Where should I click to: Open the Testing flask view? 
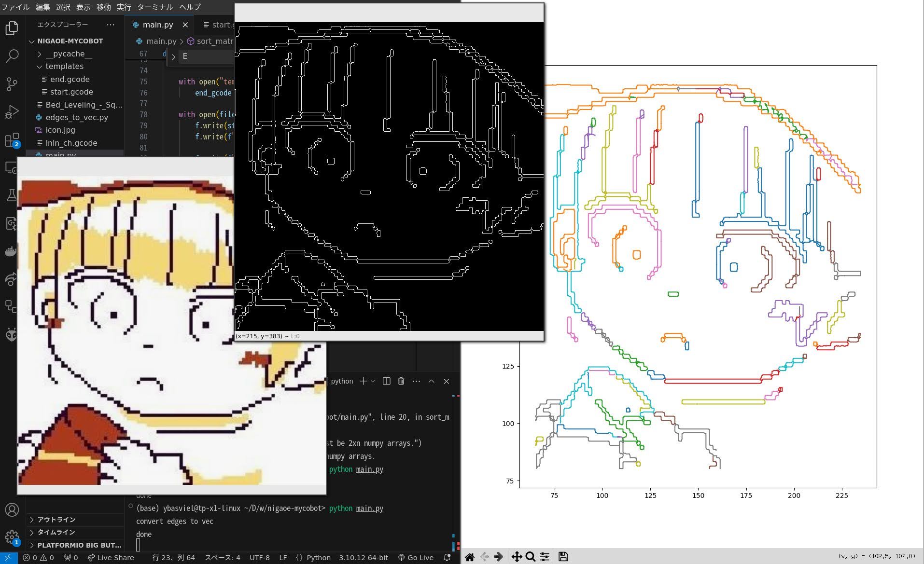[12, 195]
